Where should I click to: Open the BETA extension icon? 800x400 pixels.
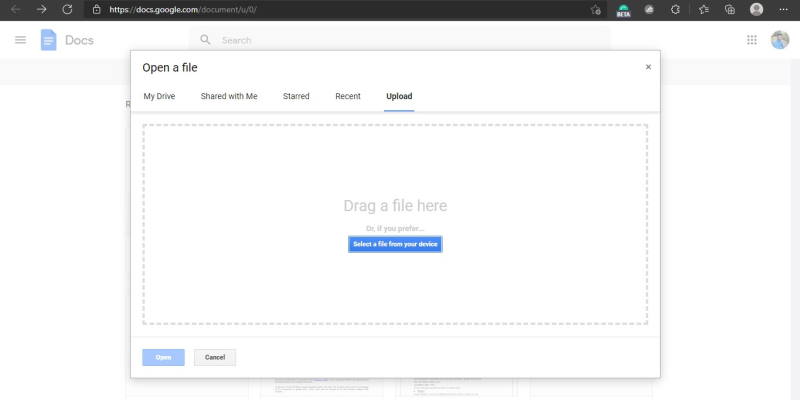(x=623, y=10)
